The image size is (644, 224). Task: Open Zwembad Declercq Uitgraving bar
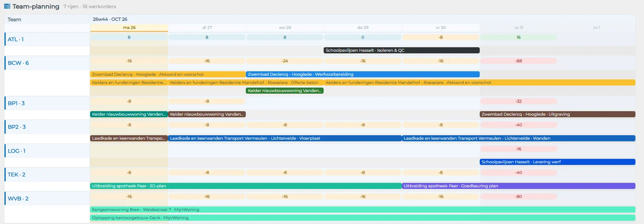coord(558,114)
